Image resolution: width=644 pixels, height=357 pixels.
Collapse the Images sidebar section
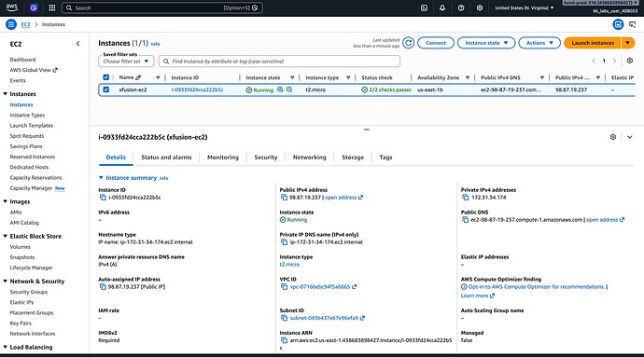[6, 201]
